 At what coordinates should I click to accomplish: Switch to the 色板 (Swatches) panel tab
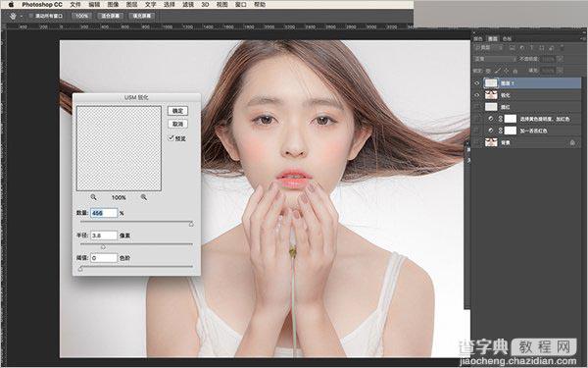(x=507, y=38)
